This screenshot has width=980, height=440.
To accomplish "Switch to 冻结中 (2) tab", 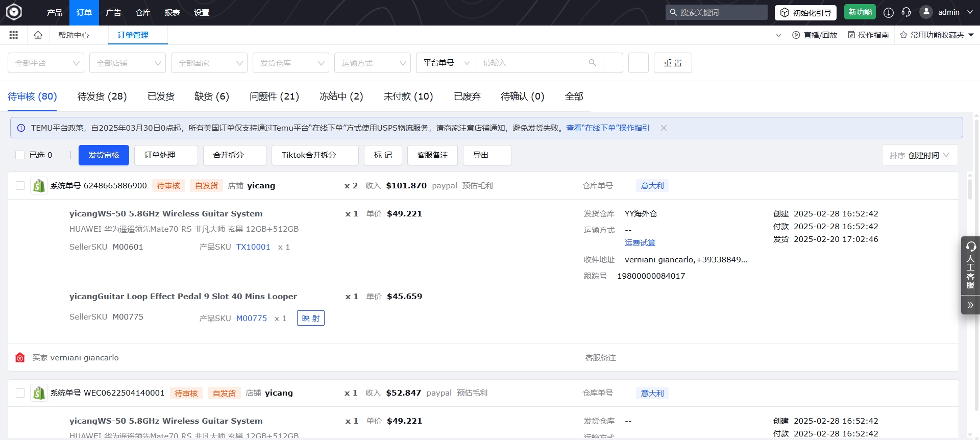I will [x=341, y=96].
